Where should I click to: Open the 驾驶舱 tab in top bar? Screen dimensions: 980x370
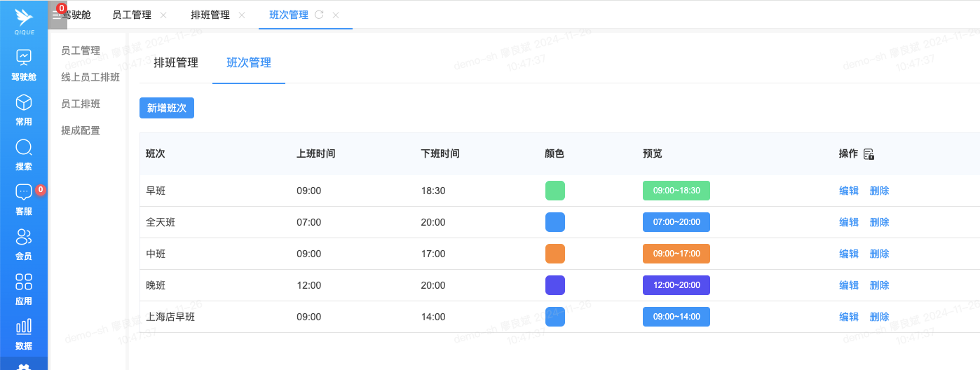coord(77,15)
